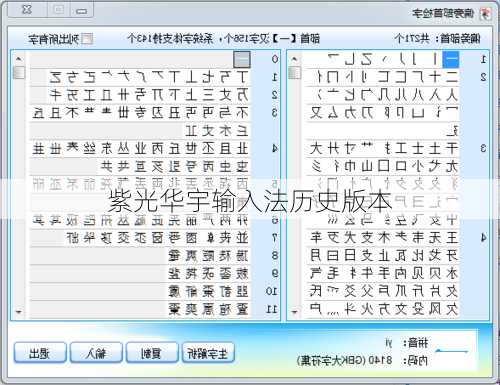Screen dimensions: 500x385
Task: Select the 二 radical
Action: [x=451, y=77]
